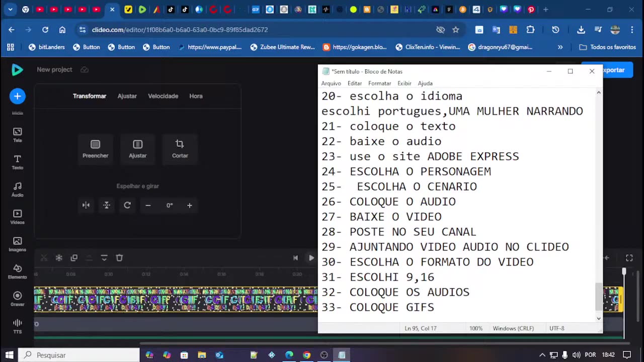Rotate the clip with the rotate icon
Screen dimensions: 644x362
(127, 205)
